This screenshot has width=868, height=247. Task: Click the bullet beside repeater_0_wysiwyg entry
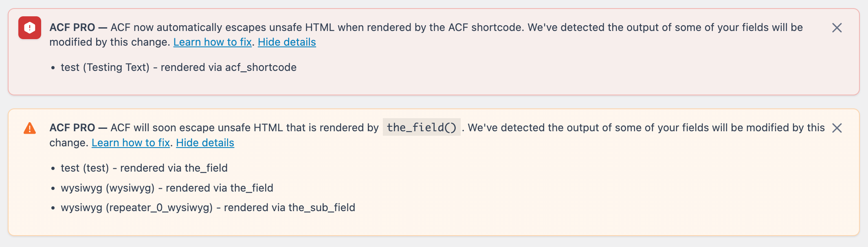pyautogui.click(x=53, y=208)
